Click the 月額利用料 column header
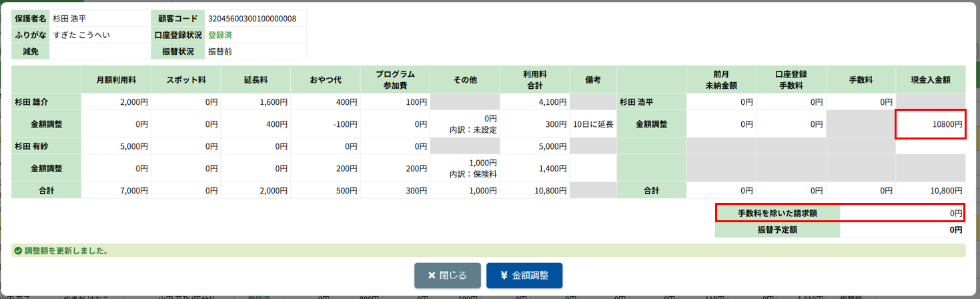The image size is (980, 299). tap(116, 79)
